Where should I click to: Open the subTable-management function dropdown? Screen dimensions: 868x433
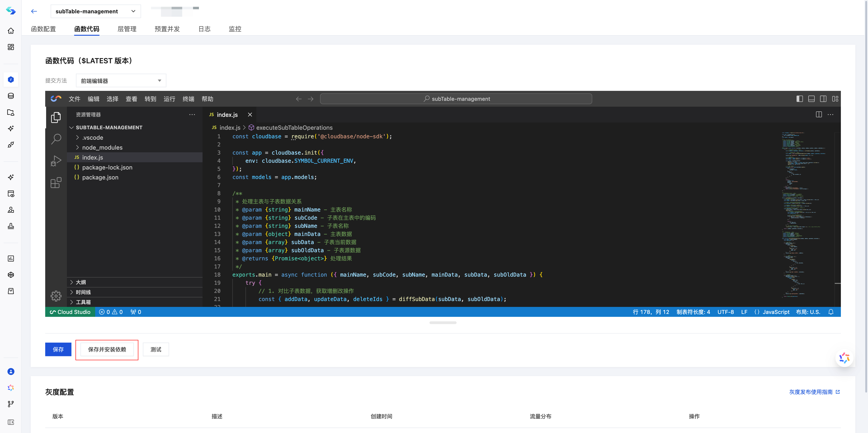pyautogui.click(x=96, y=11)
